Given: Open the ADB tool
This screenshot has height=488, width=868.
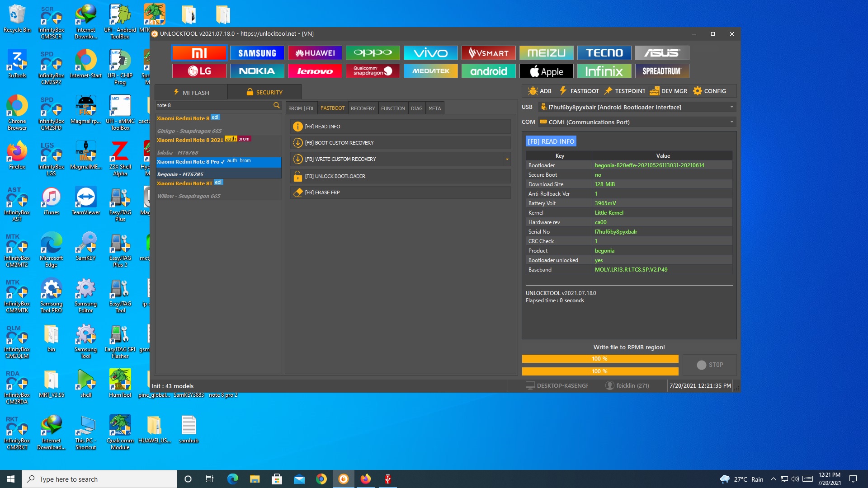Looking at the screenshot, I should [x=540, y=91].
